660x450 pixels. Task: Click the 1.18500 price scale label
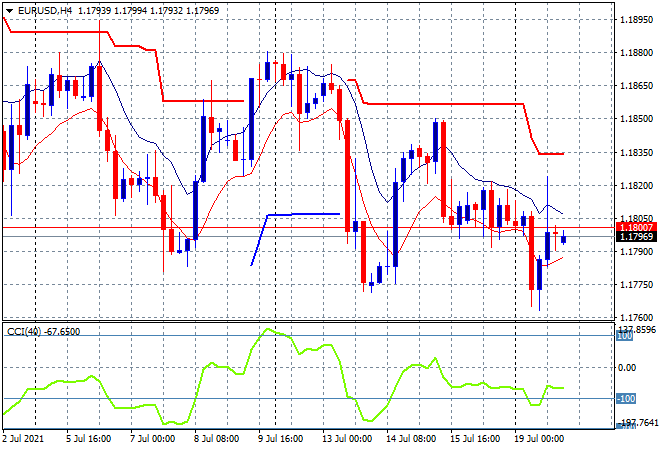[x=636, y=119]
